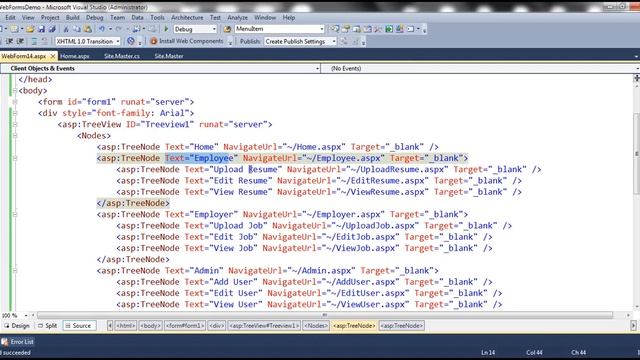This screenshot has height=360, width=640.
Task: Cut the selected text
Action: pos(66,29)
